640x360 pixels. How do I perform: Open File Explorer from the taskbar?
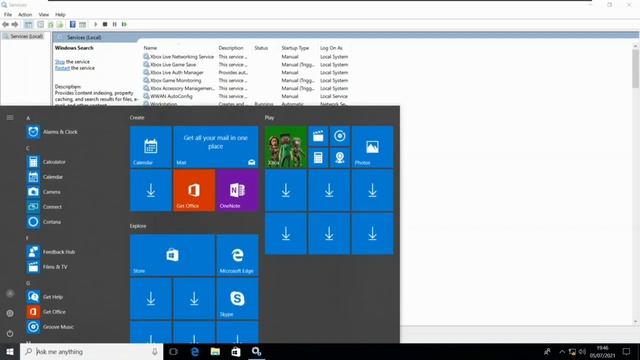coord(215,351)
